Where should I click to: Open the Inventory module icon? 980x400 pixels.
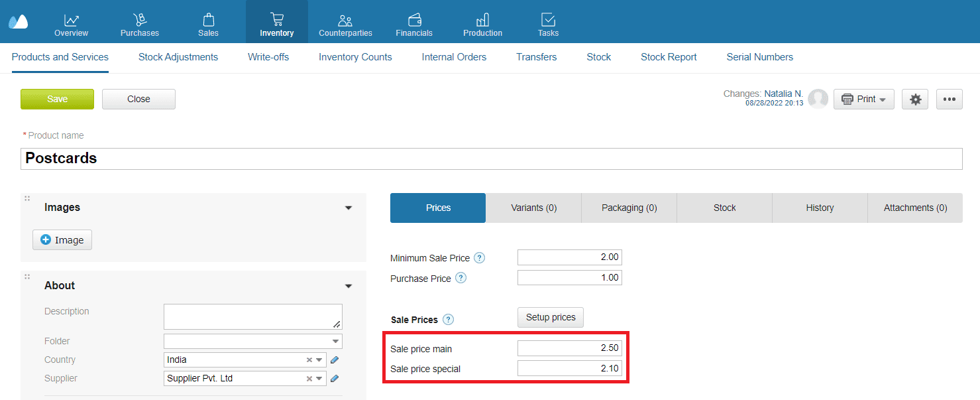click(x=276, y=20)
